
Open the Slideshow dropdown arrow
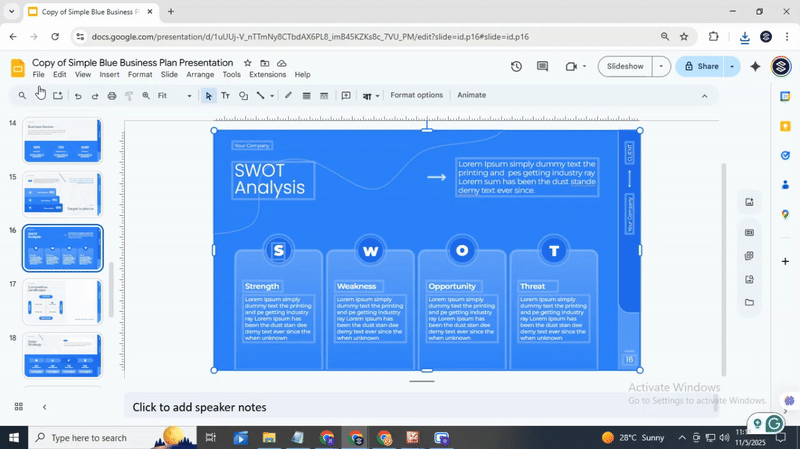[660, 67]
